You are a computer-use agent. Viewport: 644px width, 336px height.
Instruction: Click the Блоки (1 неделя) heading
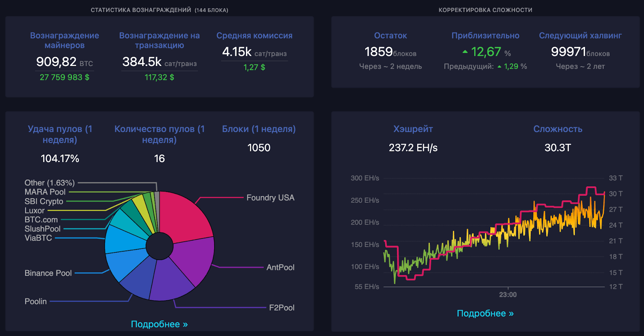click(259, 129)
